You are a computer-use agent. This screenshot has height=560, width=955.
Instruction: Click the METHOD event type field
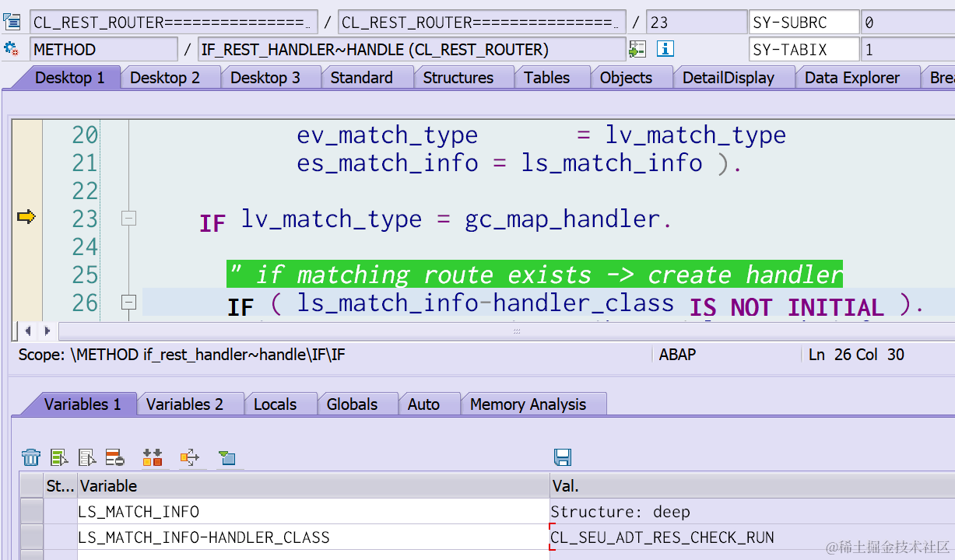pos(104,50)
